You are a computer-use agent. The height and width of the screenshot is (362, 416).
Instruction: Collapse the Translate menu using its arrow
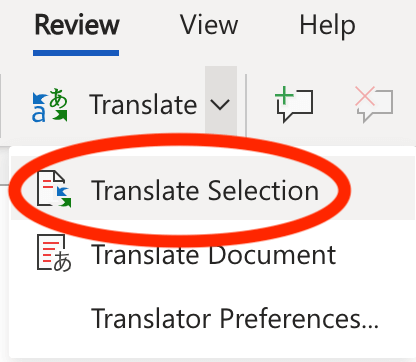221,105
